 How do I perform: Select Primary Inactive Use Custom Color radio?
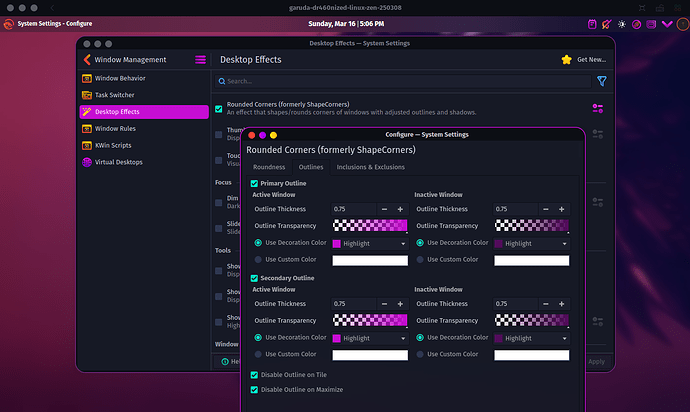click(420, 260)
